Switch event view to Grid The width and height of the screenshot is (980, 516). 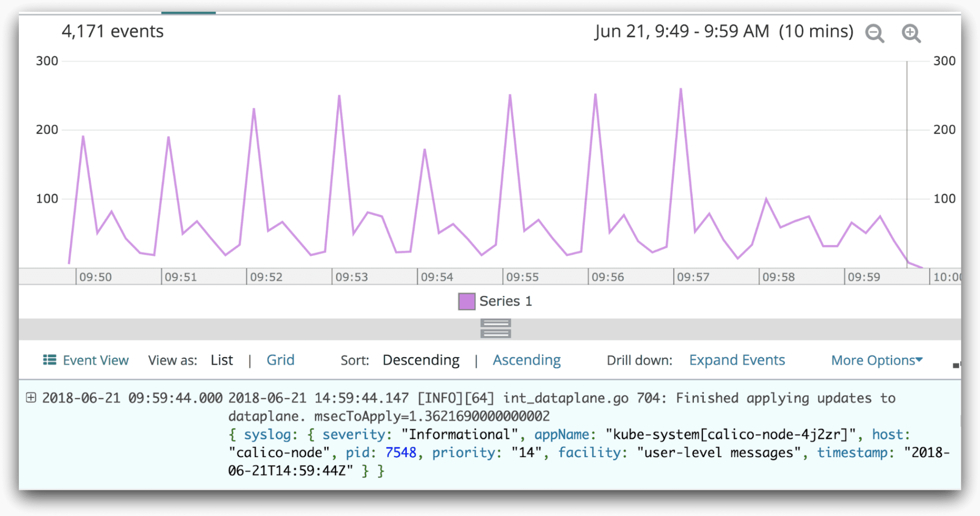pos(280,360)
